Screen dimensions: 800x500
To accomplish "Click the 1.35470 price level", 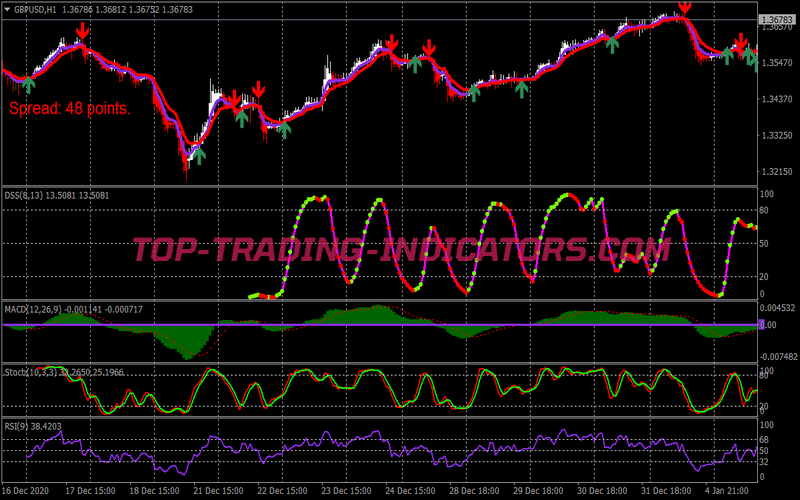I will tap(776, 63).
